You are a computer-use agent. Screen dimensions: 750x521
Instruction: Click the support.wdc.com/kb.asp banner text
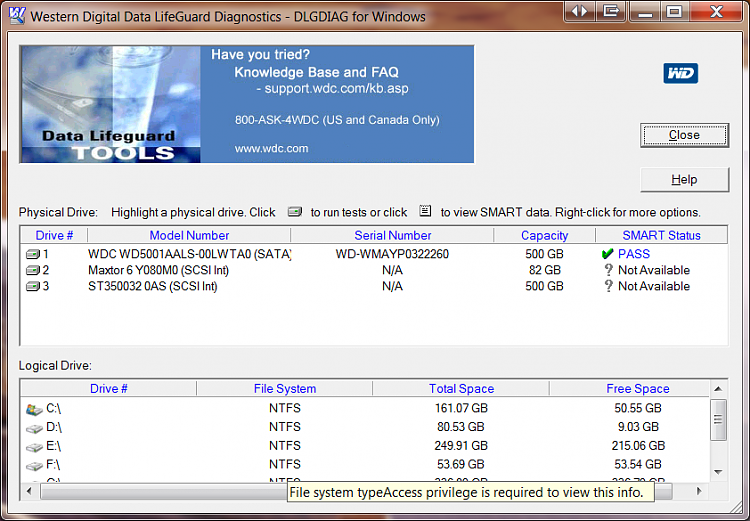coord(337,89)
